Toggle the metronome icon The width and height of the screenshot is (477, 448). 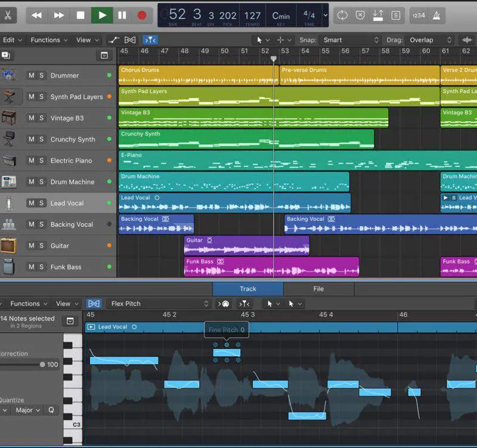[436, 16]
